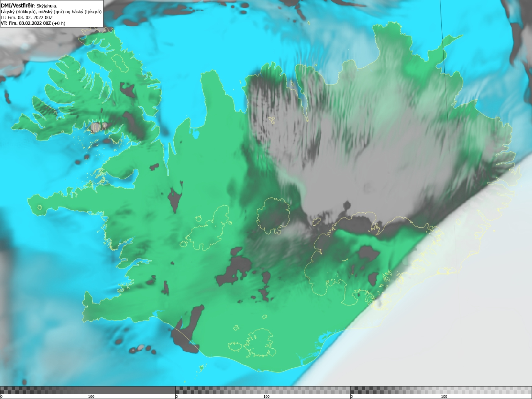The height and width of the screenshot is (399, 532).
Task: Click the '100' label under the dark-grey scale
Action: pyautogui.click(x=91, y=397)
